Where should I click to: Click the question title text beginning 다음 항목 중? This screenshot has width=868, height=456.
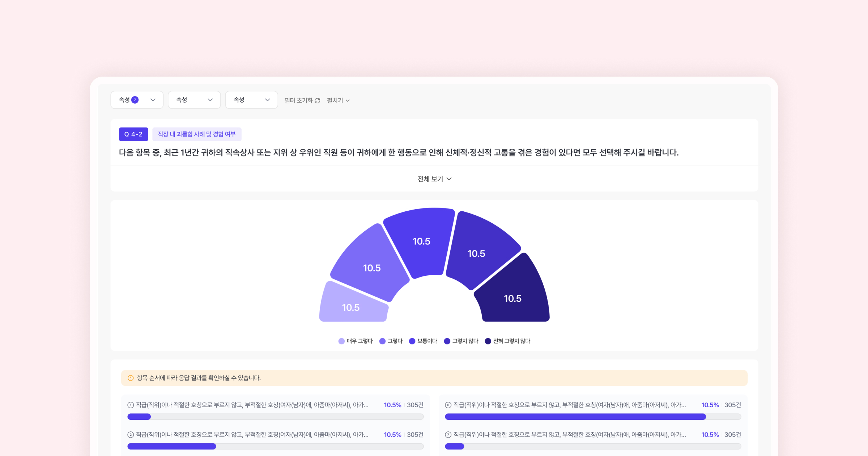tap(399, 152)
